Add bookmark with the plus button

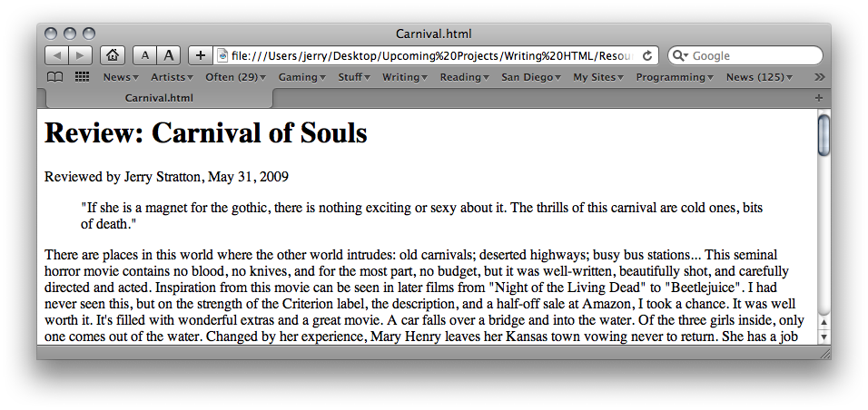click(x=201, y=55)
